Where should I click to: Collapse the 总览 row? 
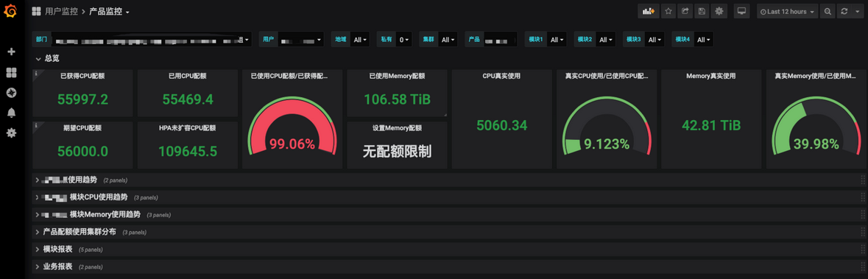(48, 58)
